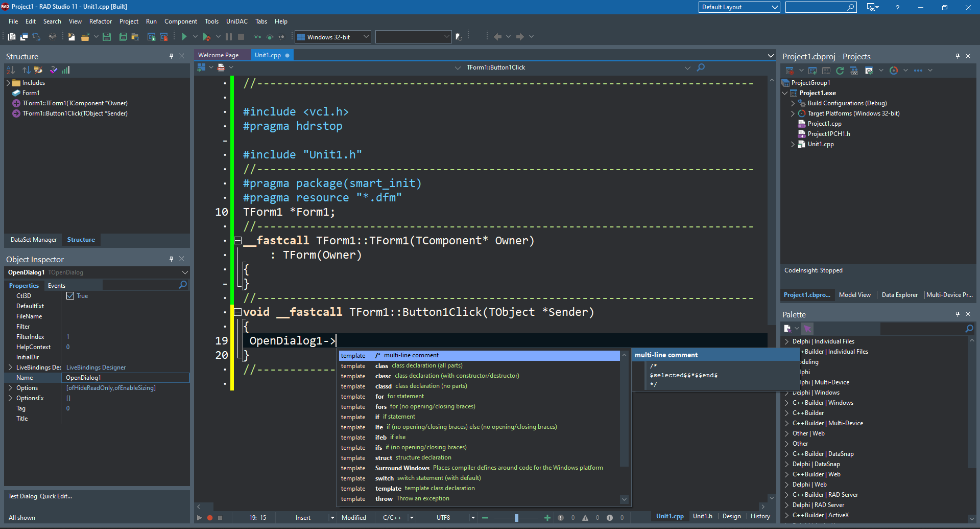Expand Delphi | Individual Files palette category

click(786, 341)
